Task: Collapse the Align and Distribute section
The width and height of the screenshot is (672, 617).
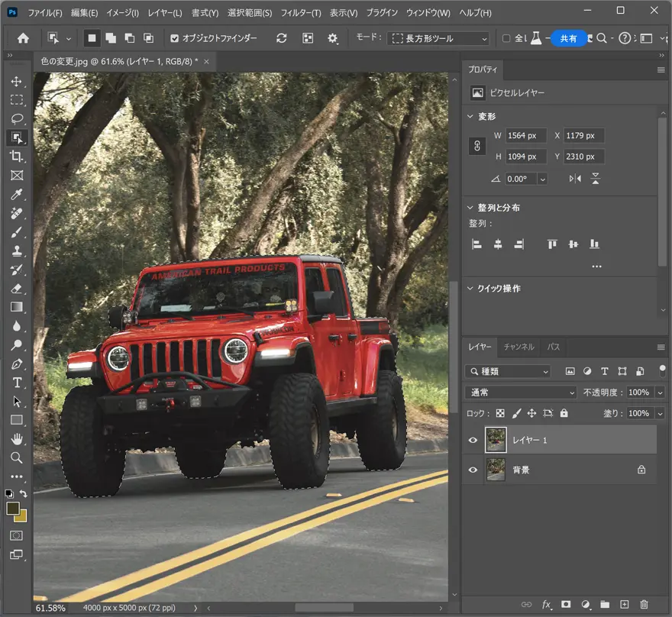Action: point(470,208)
